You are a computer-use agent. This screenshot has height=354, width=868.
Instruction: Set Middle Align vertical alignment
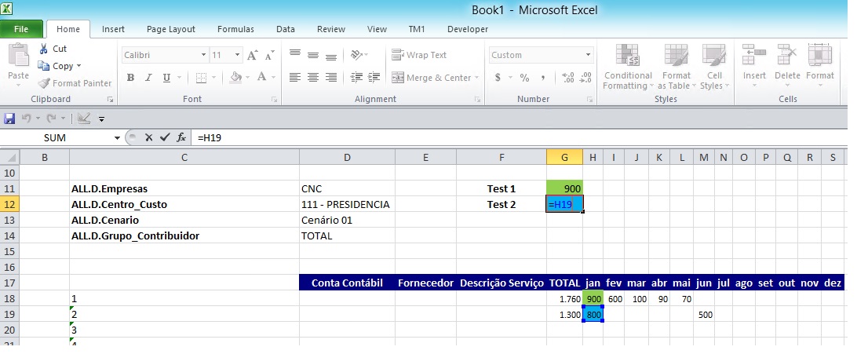pos(313,55)
